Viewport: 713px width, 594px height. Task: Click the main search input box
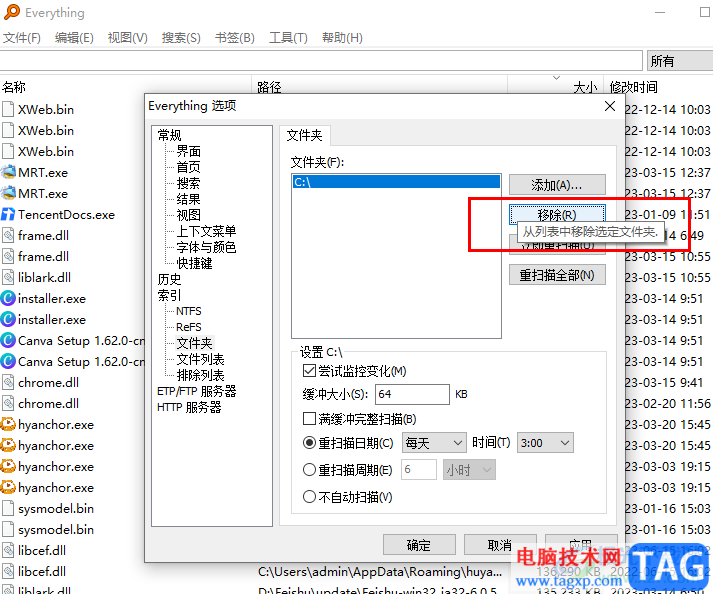pos(321,60)
